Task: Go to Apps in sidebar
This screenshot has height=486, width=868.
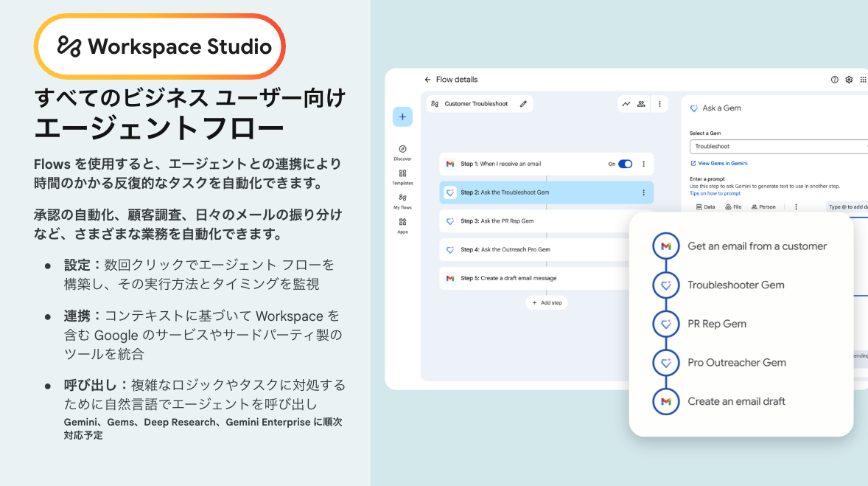Action: pos(402,225)
